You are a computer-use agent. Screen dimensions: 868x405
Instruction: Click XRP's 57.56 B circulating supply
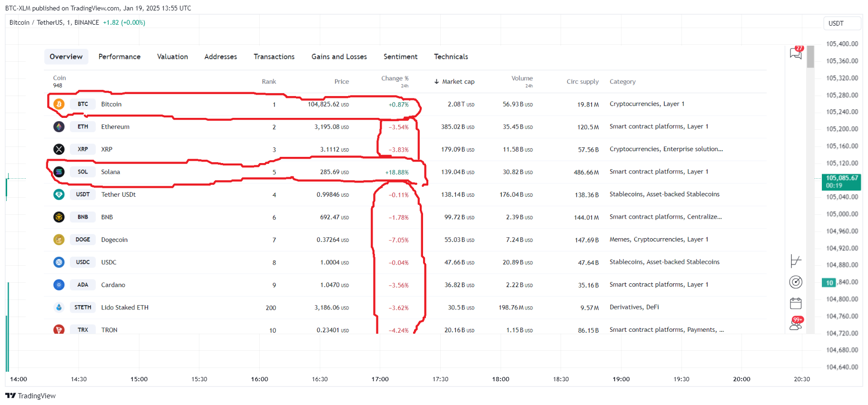pyautogui.click(x=589, y=150)
